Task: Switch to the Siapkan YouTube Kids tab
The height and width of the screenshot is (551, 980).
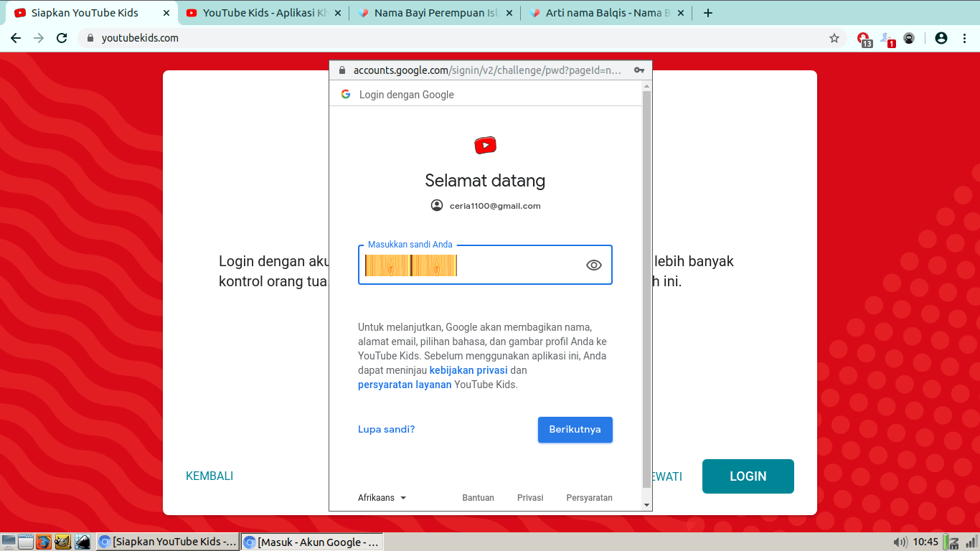Action: pos(90,13)
